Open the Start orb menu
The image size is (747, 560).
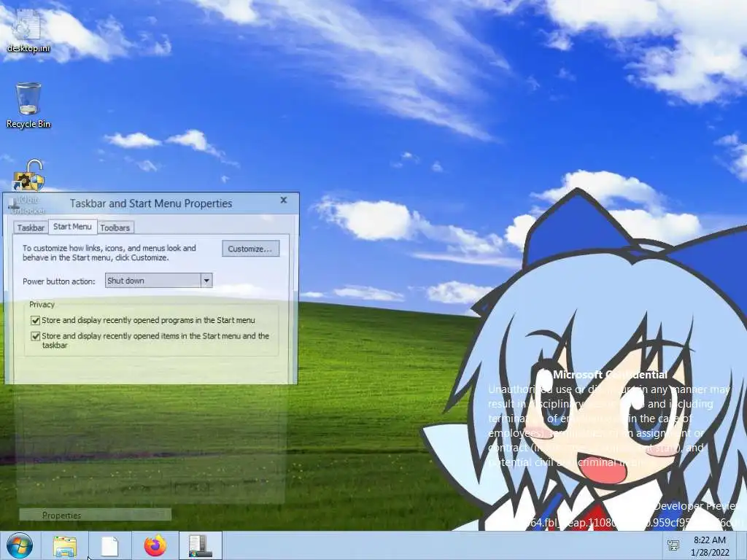pos(20,545)
